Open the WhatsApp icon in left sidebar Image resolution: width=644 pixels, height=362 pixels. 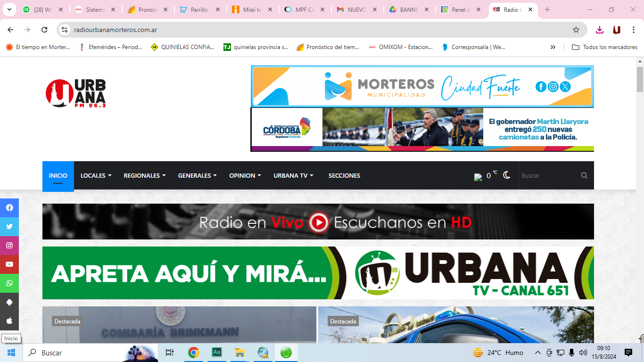point(9,283)
